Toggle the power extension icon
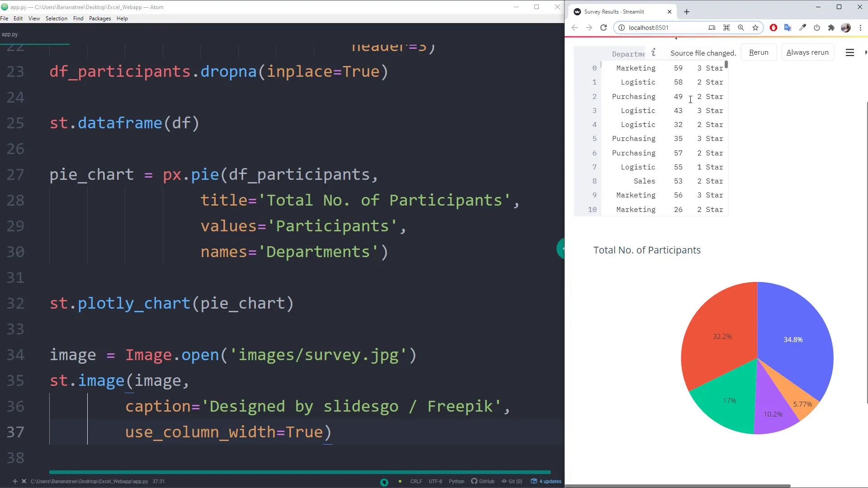Viewport: 868px width, 488px height. click(x=817, y=28)
